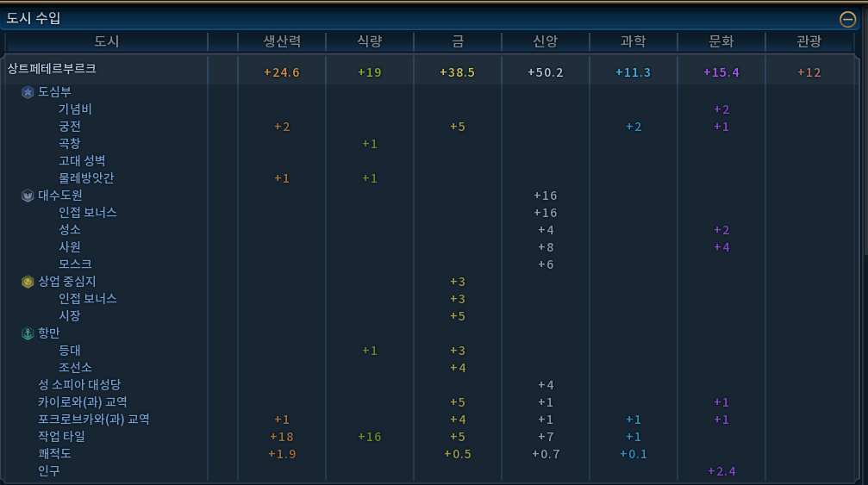Click the city food total +19
The width and height of the screenshot is (868, 485).
[369, 72]
